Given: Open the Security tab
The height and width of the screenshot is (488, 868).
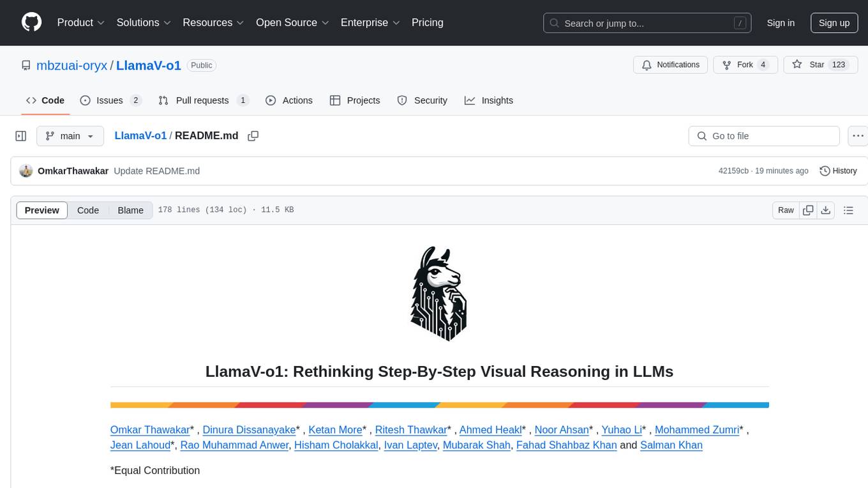Looking at the screenshot, I should tap(423, 100).
